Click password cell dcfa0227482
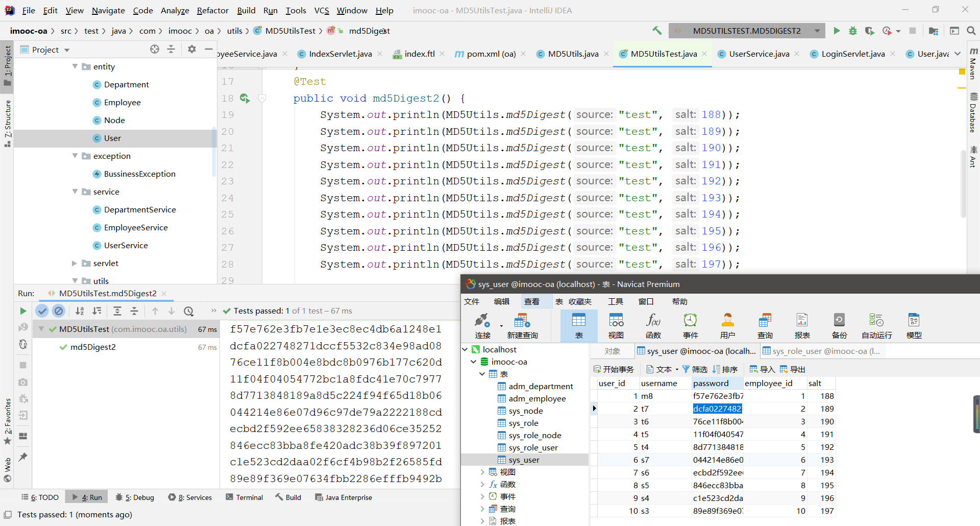This screenshot has width=980, height=526. pyautogui.click(x=717, y=409)
